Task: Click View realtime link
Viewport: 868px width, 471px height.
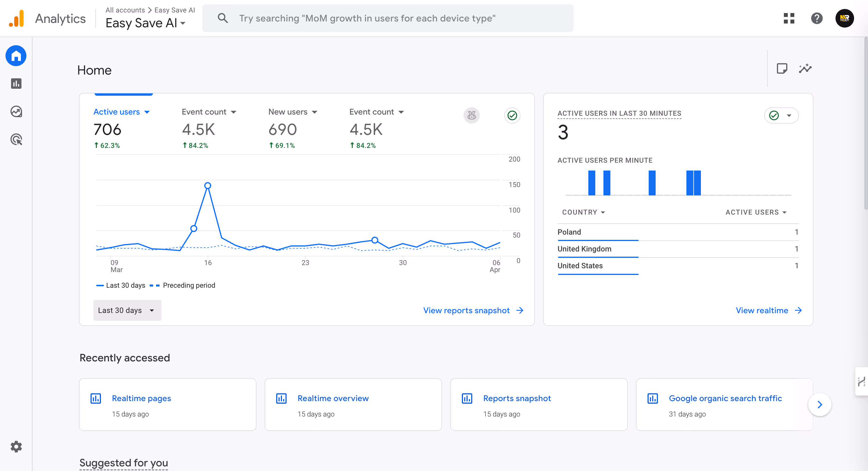Action: coord(768,310)
